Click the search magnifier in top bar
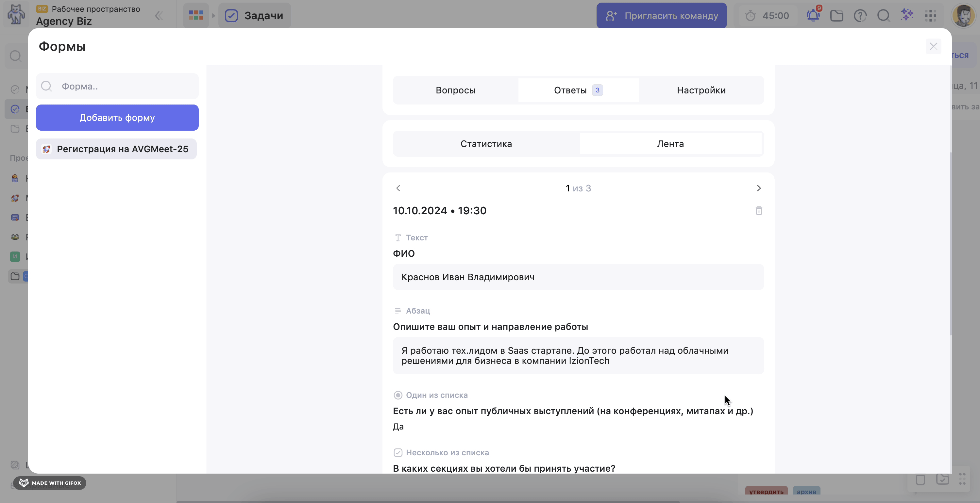The height and width of the screenshot is (503, 980). tap(883, 16)
